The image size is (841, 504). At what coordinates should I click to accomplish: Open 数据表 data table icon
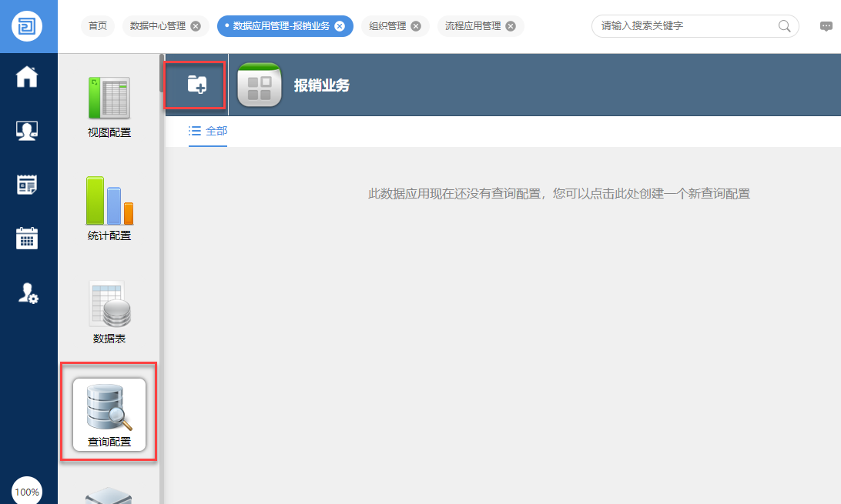point(109,311)
